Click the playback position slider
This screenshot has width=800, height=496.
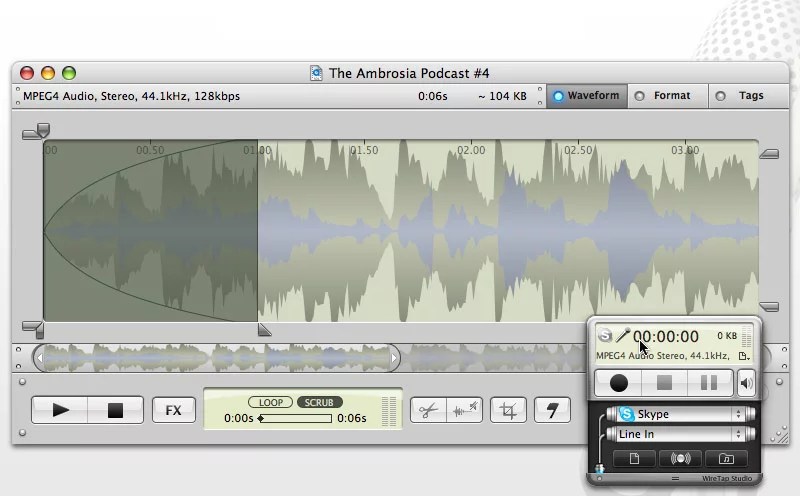pos(295,419)
